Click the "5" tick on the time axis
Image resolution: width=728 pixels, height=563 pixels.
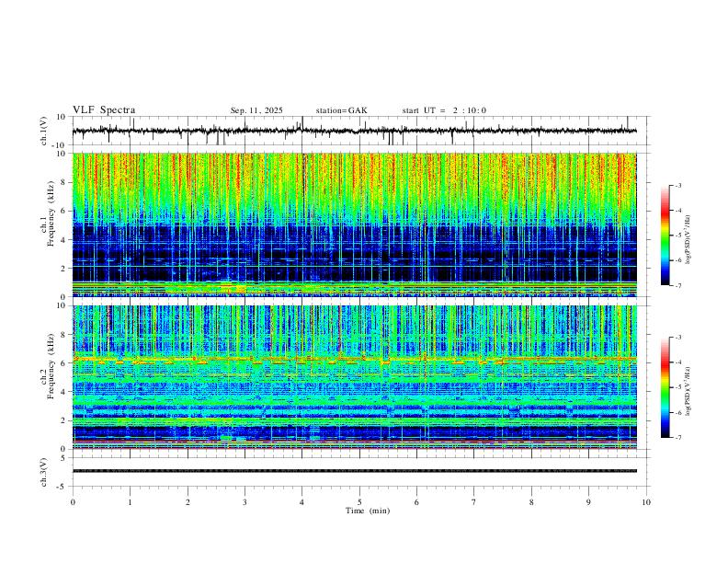pos(359,502)
